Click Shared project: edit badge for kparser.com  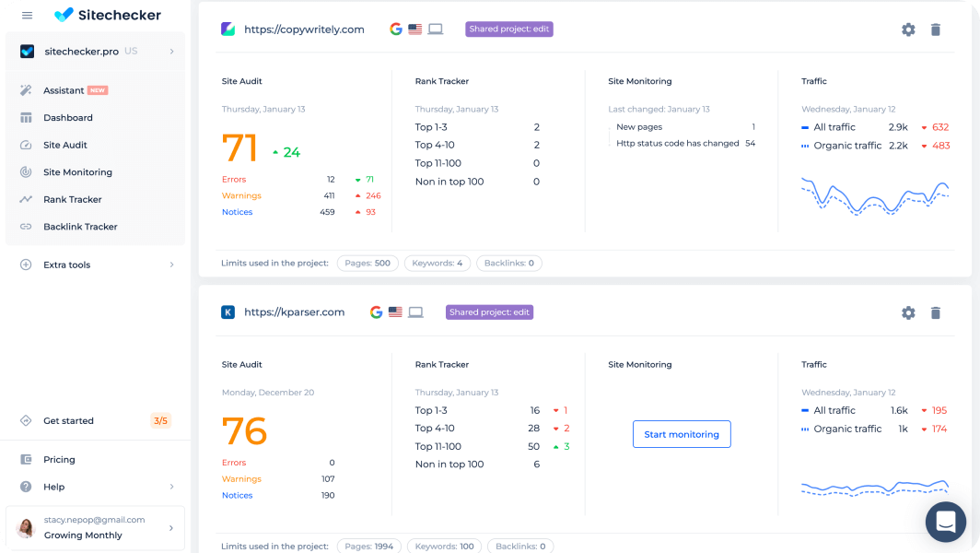489,312
